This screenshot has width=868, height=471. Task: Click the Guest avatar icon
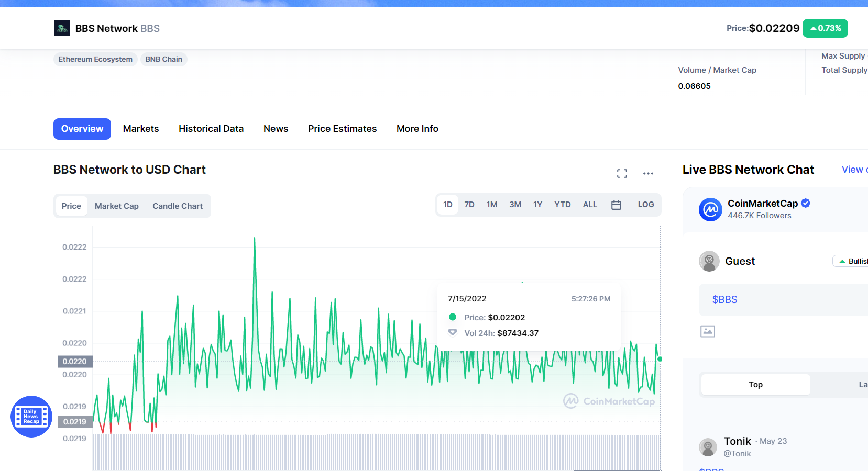[x=709, y=261]
